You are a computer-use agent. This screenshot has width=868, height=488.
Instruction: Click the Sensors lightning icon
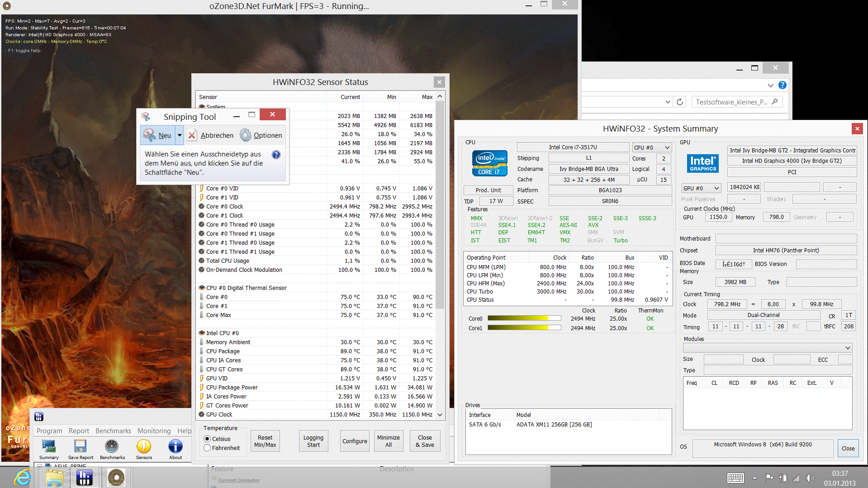(x=144, y=446)
